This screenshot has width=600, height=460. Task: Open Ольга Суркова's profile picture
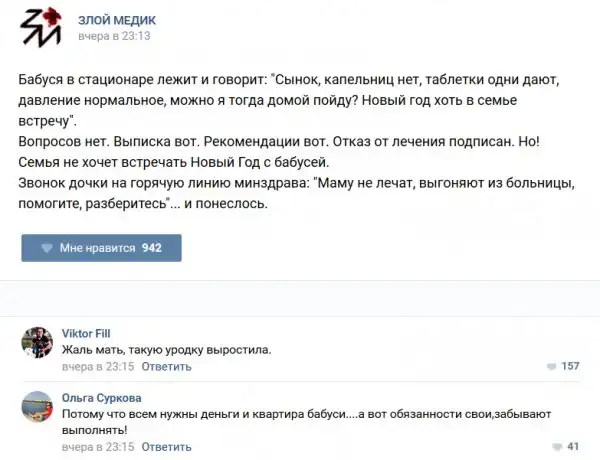[x=37, y=408]
